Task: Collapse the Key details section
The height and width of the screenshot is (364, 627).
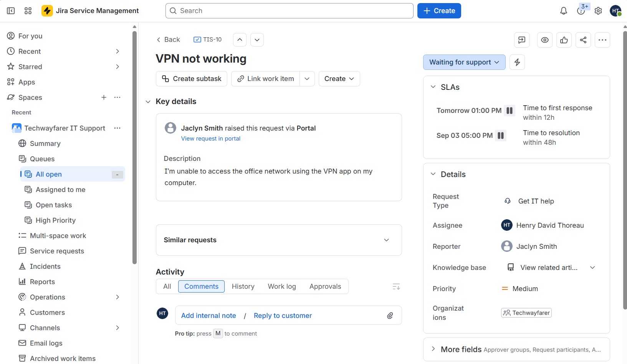Action: [x=148, y=102]
